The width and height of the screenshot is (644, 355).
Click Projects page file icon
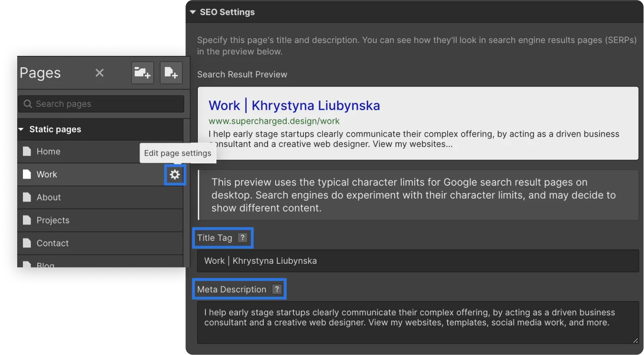[x=27, y=220]
